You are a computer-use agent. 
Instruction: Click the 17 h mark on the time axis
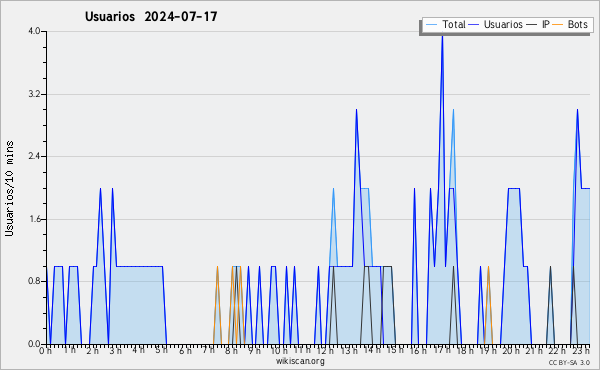(x=440, y=350)
